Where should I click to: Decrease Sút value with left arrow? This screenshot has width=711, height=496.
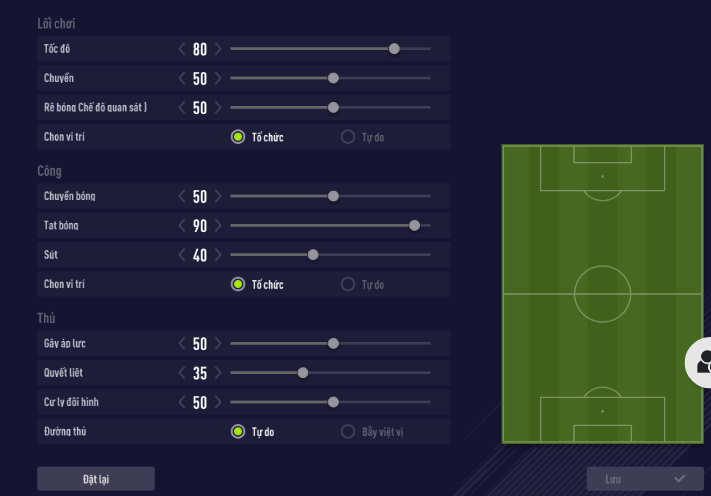(182, 255)
